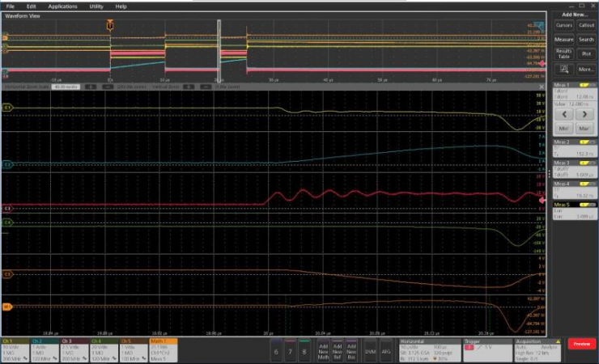Viewport: 599px width, 364px height.
Task: Add a Callout annotation
Action: [x=586, y=25]
